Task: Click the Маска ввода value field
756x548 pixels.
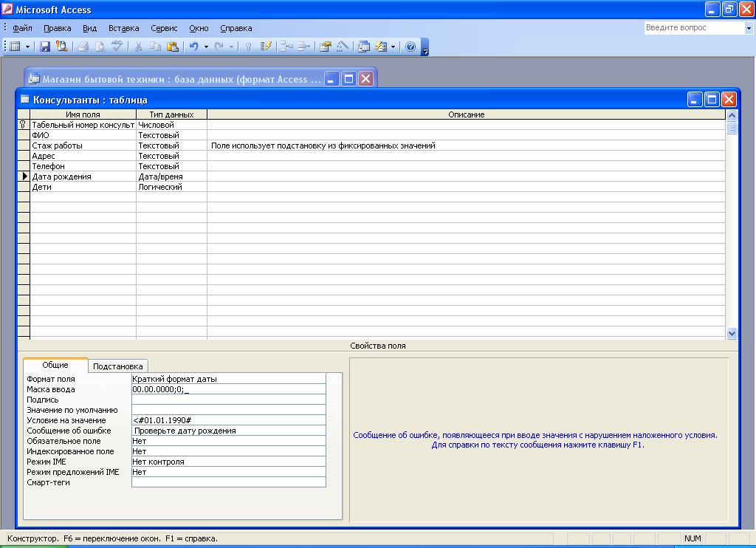Action: click(x=229, y=389)
